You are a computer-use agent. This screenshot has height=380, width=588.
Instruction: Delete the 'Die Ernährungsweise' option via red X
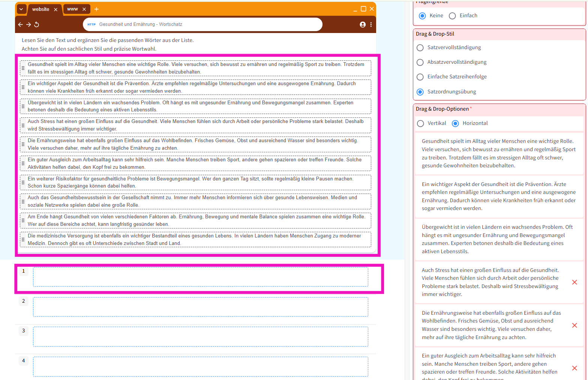click(574, 325)
